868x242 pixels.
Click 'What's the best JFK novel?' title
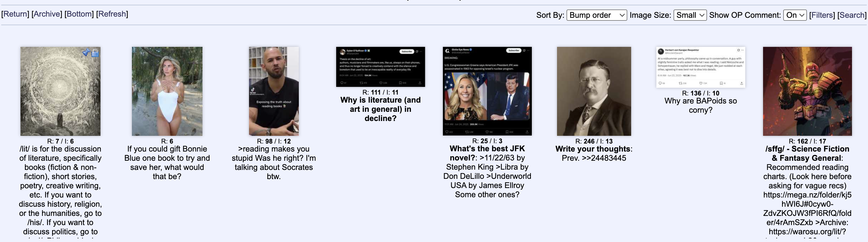pyautogui.click(x=487, y=153)
